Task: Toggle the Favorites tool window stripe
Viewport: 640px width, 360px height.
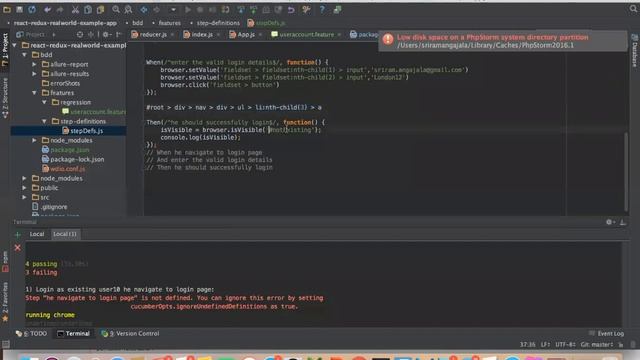Action: tap(5, 302)
